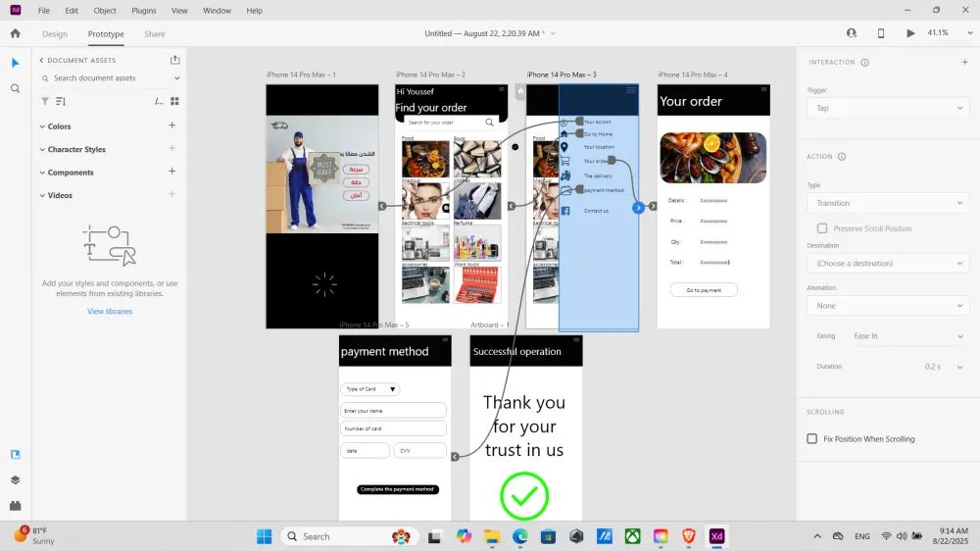Open the Layers panel icon

(x=15, y=480)
